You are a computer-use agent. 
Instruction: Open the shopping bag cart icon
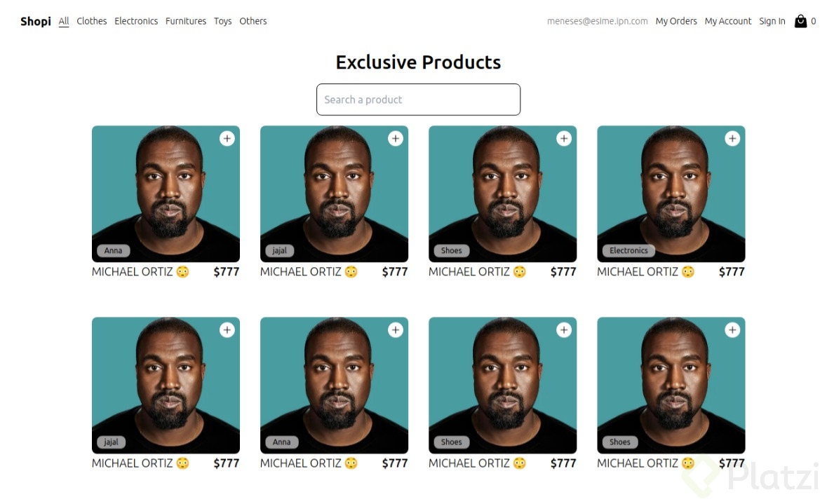(800, 21)
